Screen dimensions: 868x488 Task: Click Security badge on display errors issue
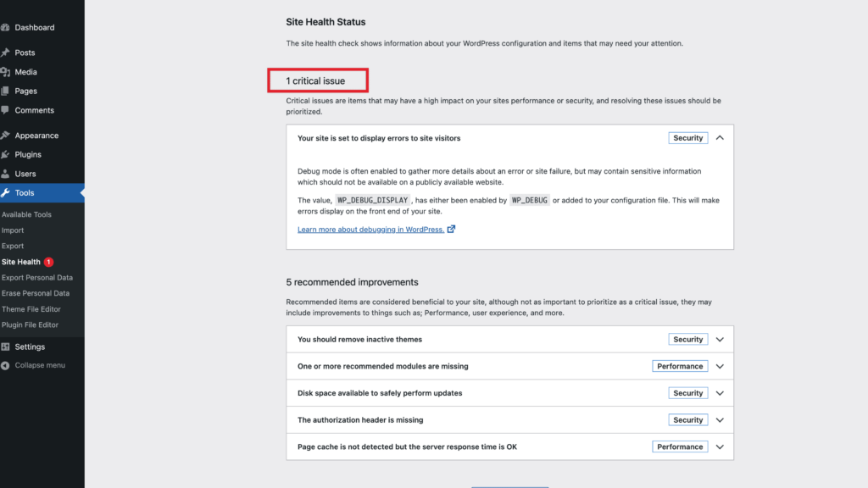(x=688, y=138)
